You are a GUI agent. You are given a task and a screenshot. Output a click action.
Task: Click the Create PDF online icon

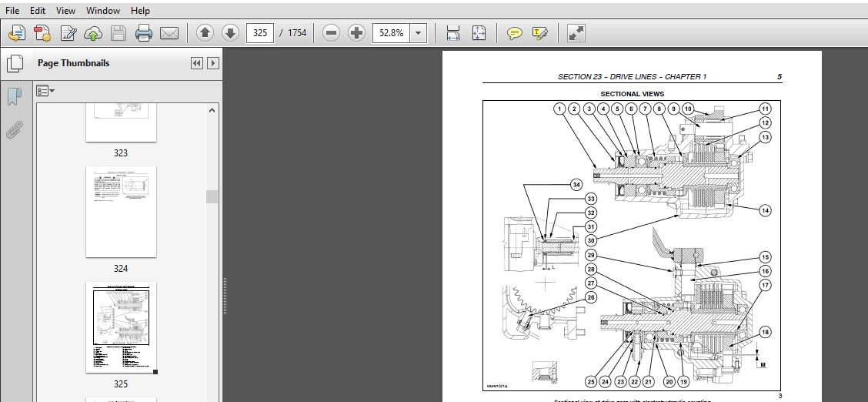17,33
